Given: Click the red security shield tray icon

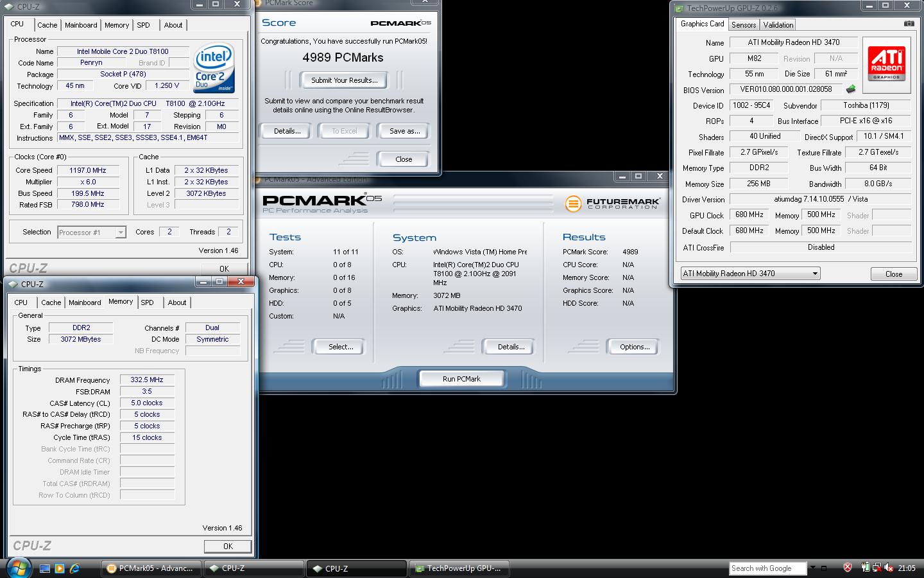Looking at the screenshot, I should (848, 568).
